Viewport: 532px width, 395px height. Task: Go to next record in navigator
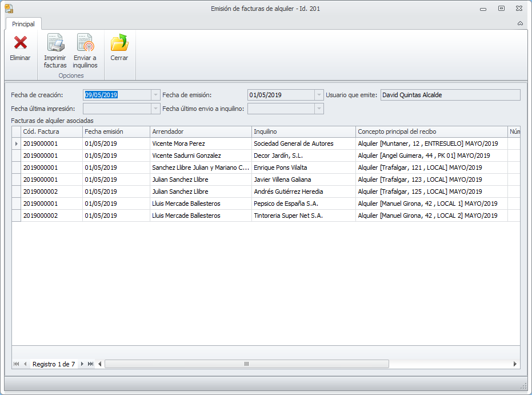click(82, 364)
